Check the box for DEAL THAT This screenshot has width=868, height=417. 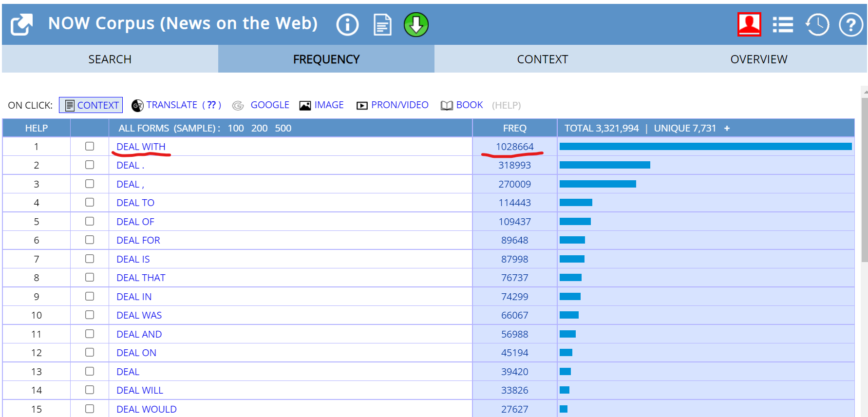[90, 277]
